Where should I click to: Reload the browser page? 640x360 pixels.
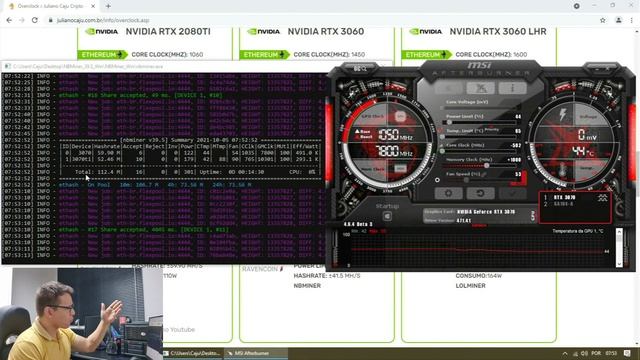tap(35, 20)
